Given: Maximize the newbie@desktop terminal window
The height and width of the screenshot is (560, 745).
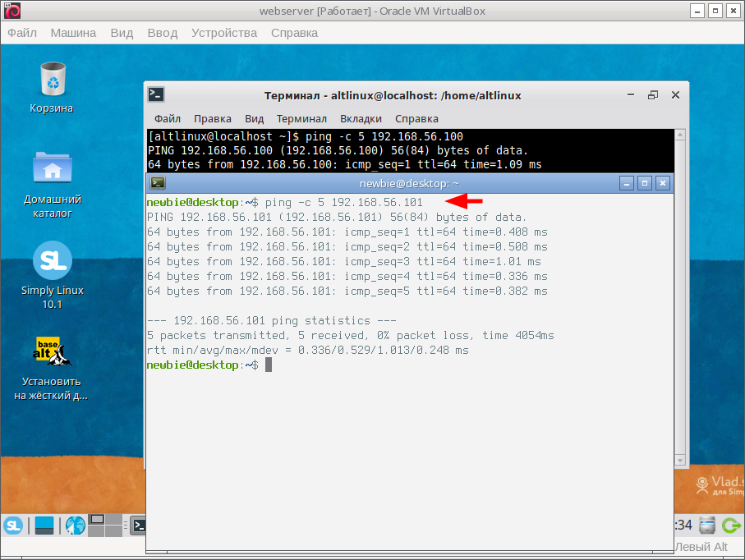Looking at the screenshot, I should pyautogui.click(x=645, y=183).
